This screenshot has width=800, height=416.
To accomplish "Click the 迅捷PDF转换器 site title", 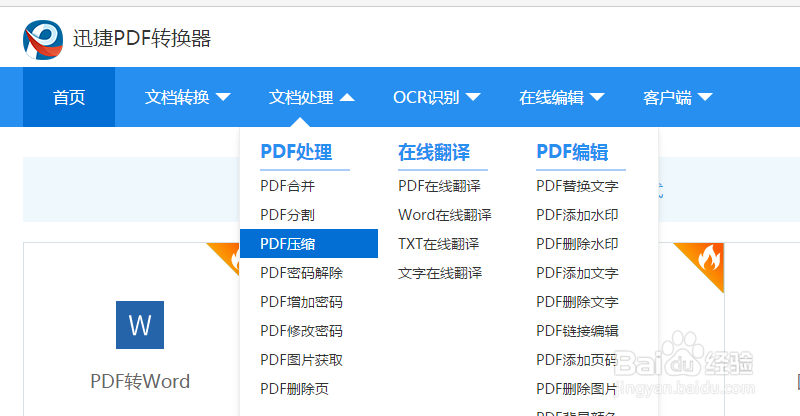I will tap(142, 38).
